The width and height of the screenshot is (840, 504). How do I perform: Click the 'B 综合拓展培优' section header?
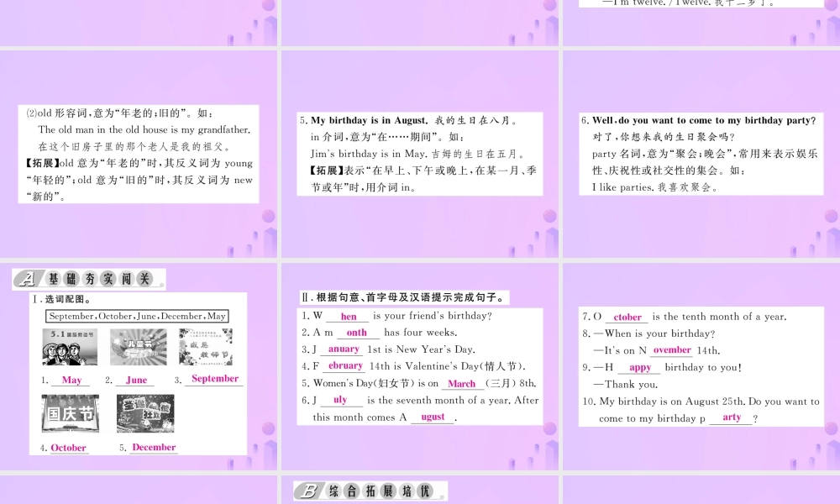pyautogui.click(x=370, y=491)
